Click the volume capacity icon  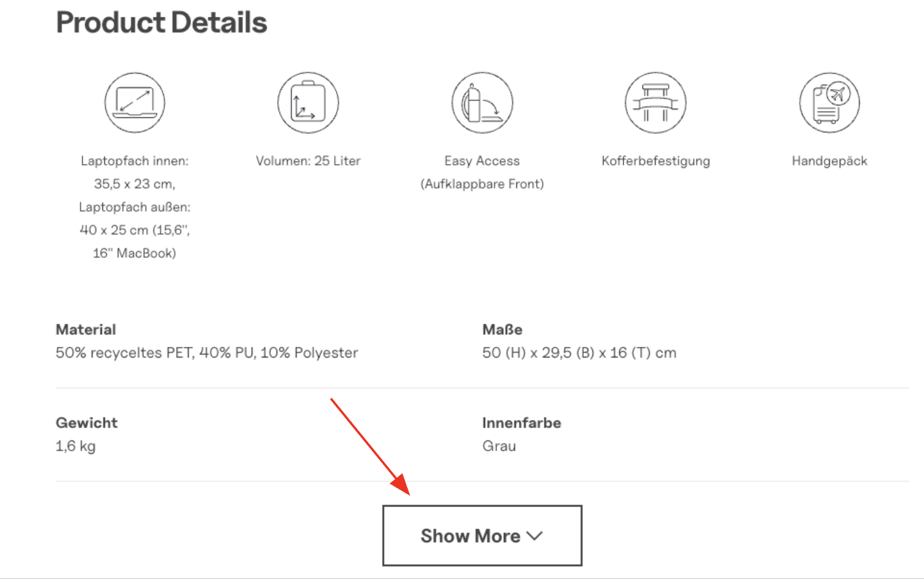(x=308, y=103)
